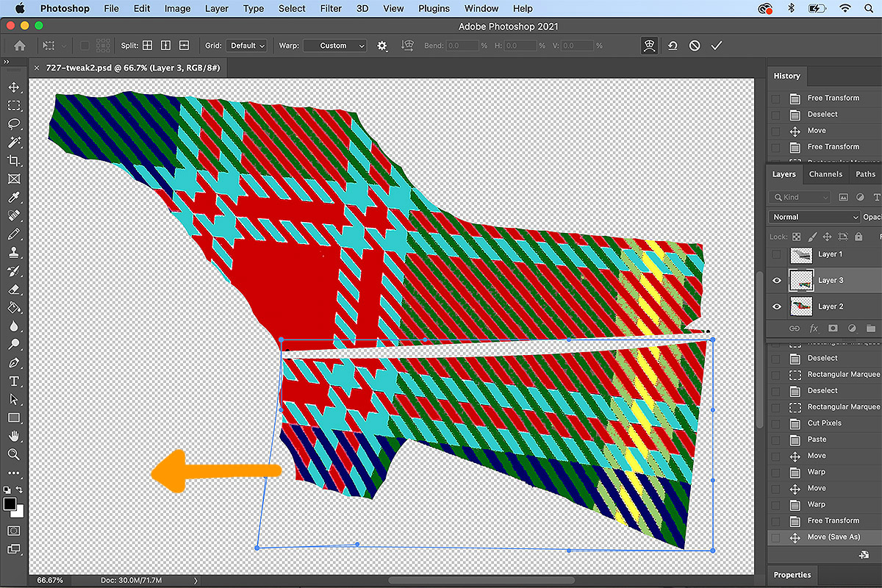Hide Layer 2 via eye icon
The image size is (882, 588).
(777, 306)
